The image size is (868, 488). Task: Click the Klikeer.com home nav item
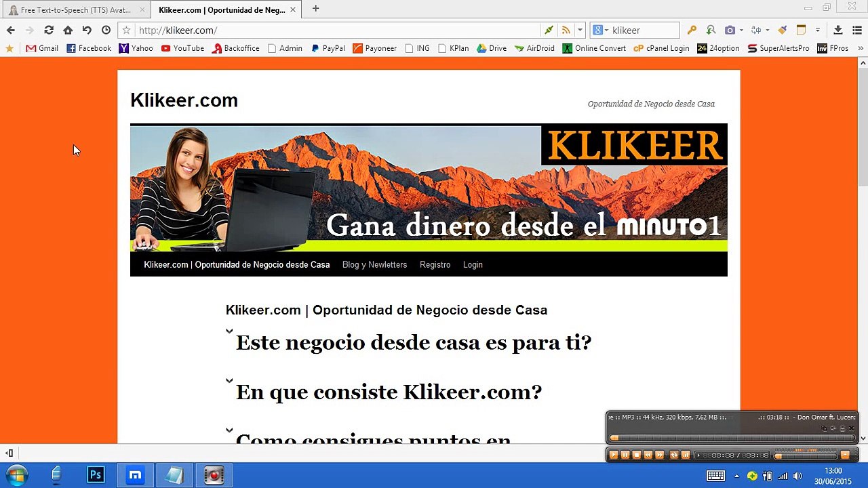click(237, 264)
